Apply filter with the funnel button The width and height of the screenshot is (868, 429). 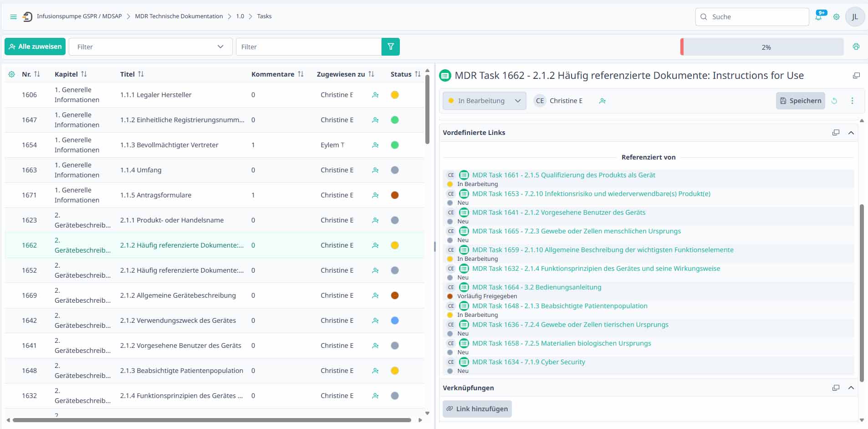point(390,47)
